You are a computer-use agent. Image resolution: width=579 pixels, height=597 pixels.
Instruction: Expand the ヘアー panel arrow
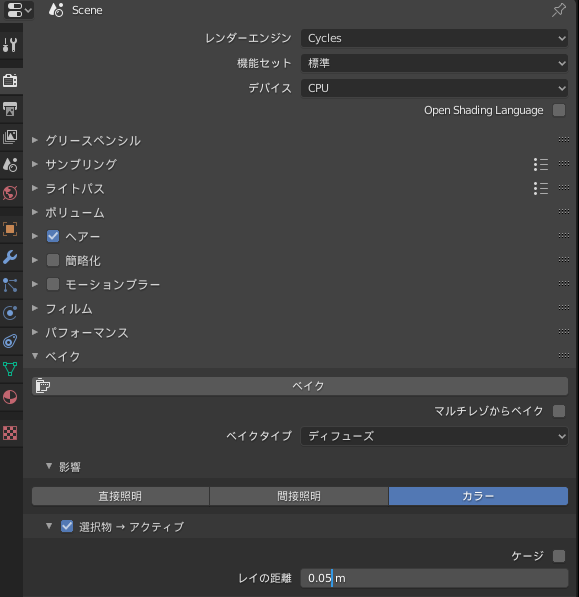[x=35, y=236]
